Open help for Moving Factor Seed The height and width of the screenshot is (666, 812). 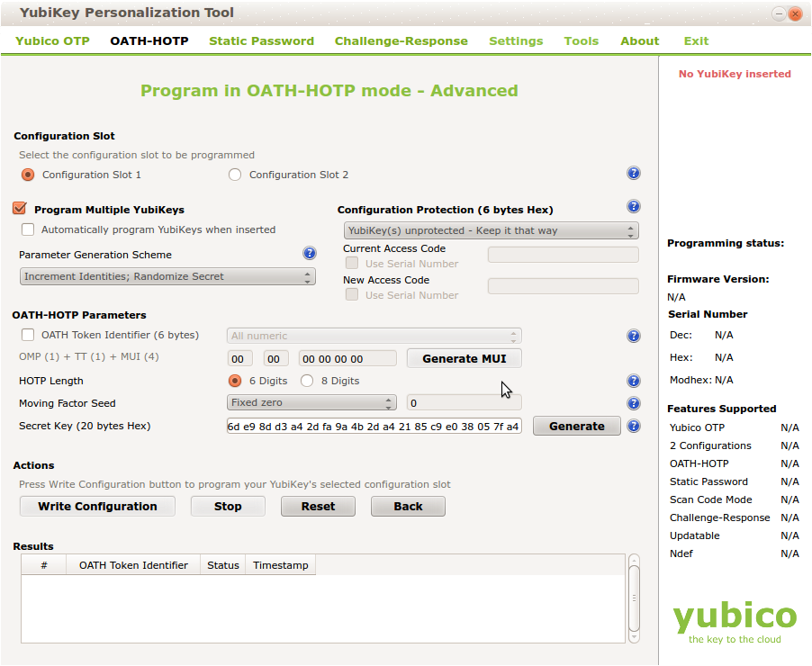coord(634,403)
